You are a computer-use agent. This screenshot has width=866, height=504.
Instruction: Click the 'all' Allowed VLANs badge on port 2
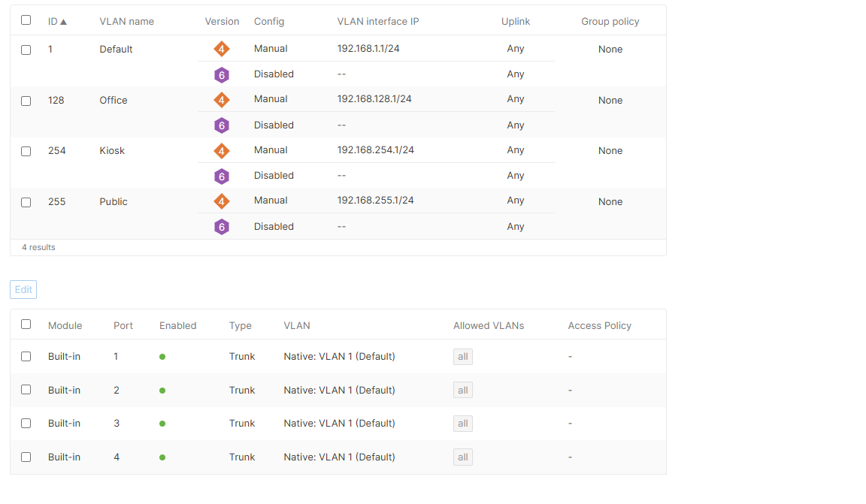tap(462, 390)
